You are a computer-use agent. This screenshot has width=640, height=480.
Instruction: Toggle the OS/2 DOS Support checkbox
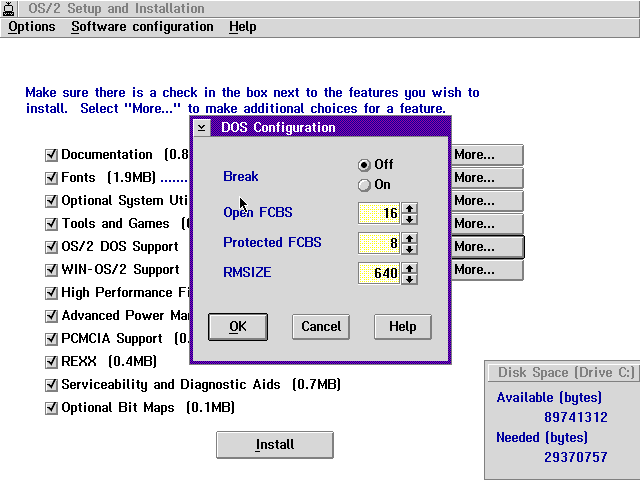(x=51, y=247)
